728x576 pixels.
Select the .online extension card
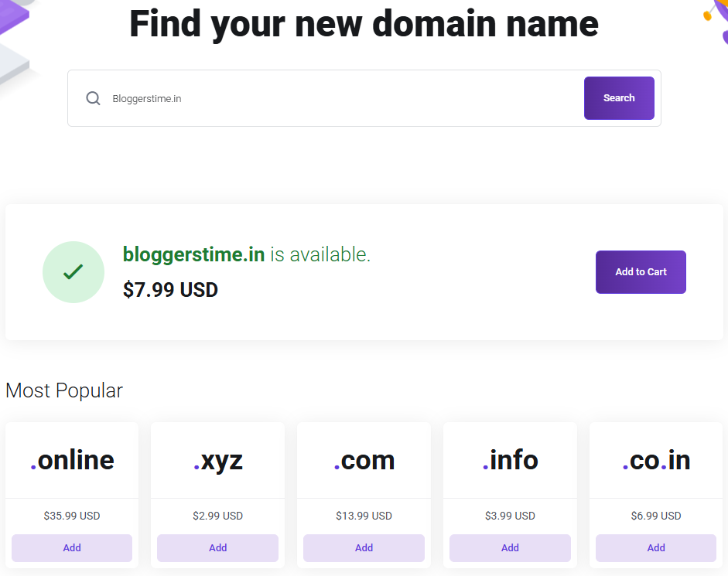(x=71, y=459)
